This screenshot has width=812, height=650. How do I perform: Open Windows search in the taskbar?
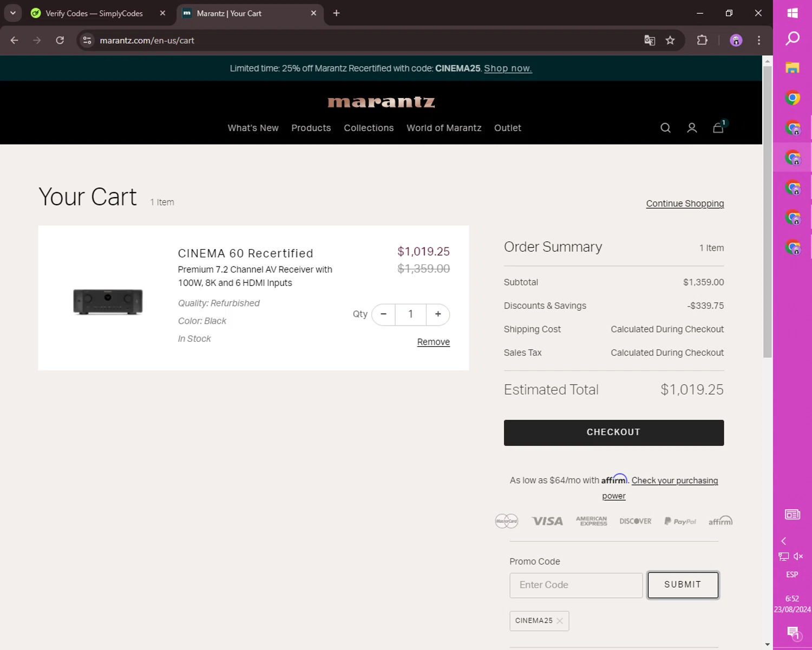click(x=793, y=38)
